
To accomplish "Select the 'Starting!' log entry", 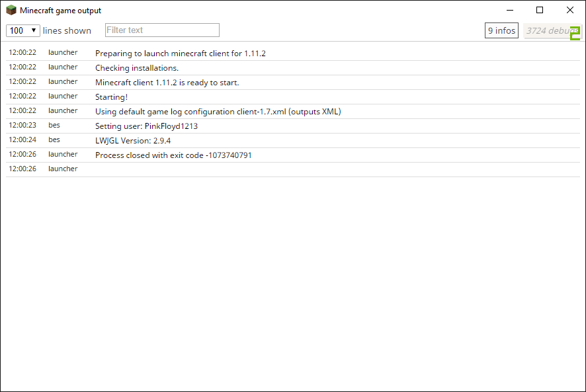I will pos(112,97).
